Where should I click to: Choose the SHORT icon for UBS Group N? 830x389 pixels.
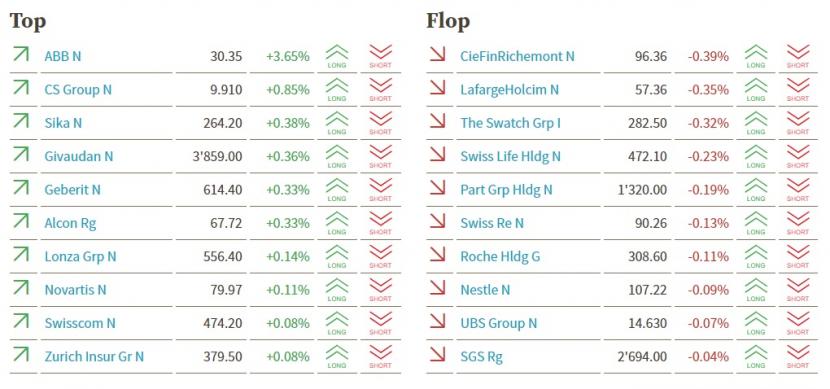point(798,323)
